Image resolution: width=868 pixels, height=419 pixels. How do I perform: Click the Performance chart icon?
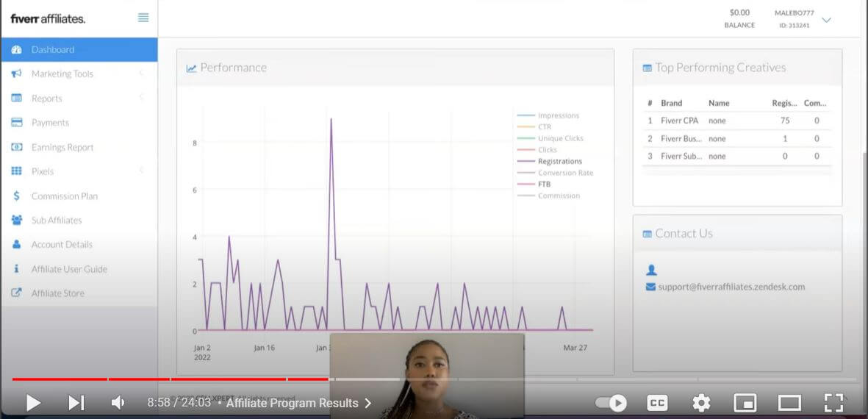click(x=192, y=68)
